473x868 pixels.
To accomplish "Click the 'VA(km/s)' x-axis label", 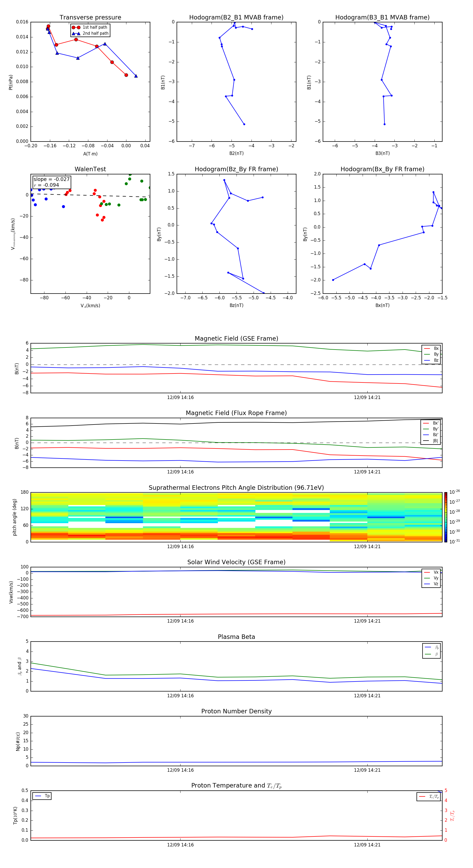I will click(90, 306).
